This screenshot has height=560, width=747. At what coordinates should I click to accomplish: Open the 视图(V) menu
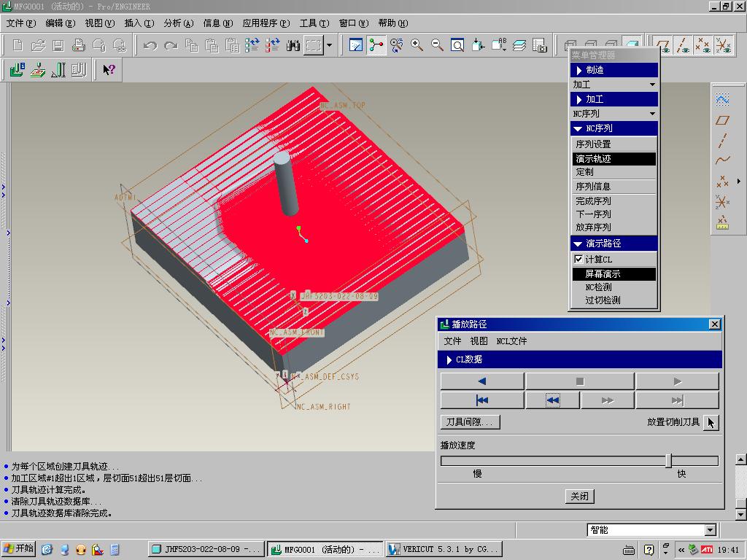(x=99, y=23)
